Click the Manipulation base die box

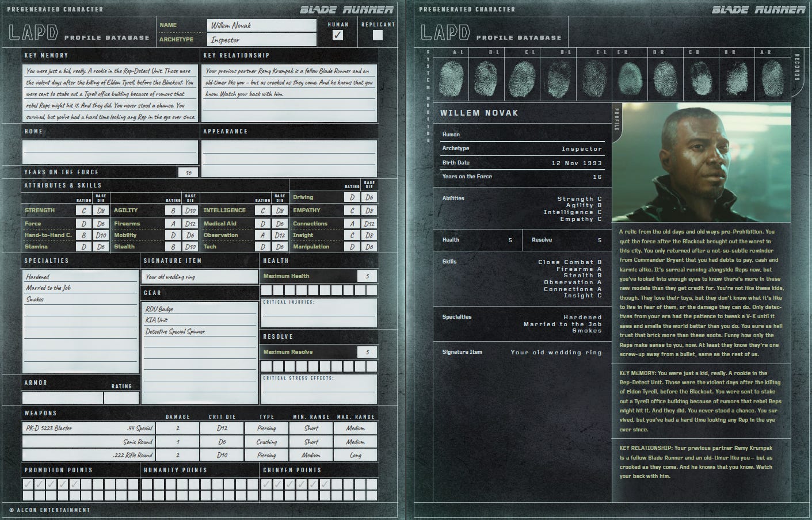[369, 247]
